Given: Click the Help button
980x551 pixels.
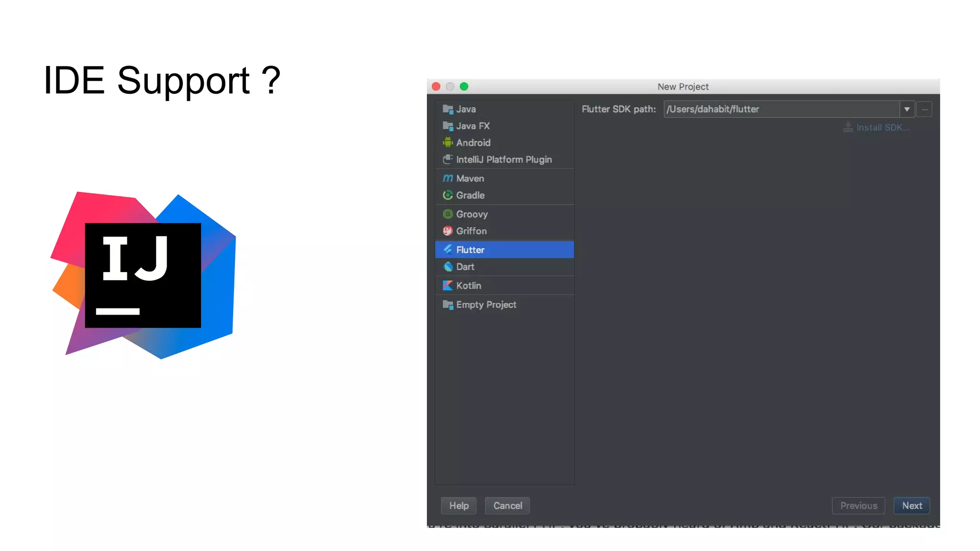Looking at the screenshot, I should pyautogui.click(x=458, y=506).
